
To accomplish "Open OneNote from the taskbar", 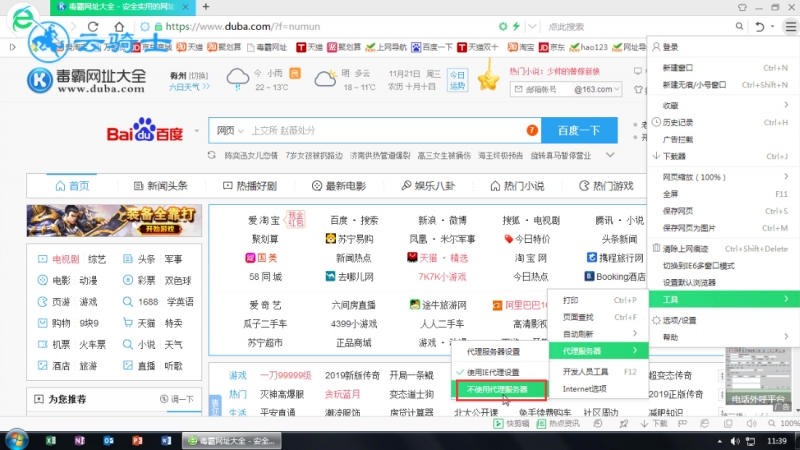I will tap(79, 440).
